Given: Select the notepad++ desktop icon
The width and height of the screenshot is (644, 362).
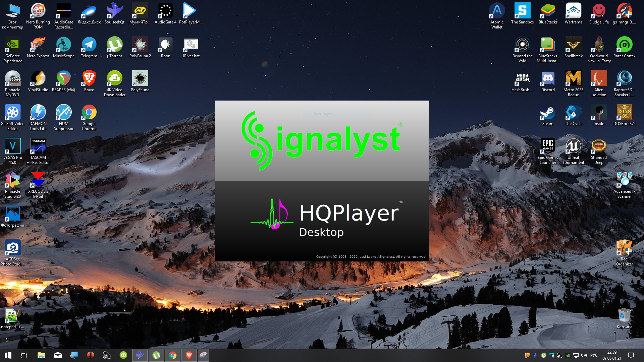Looking at the screenshot, I should click(x=12, y=318).
